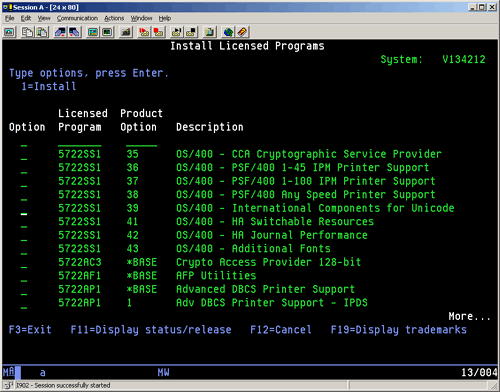Click the Send File to Host icon
The image size is (500, 392).
60,32
